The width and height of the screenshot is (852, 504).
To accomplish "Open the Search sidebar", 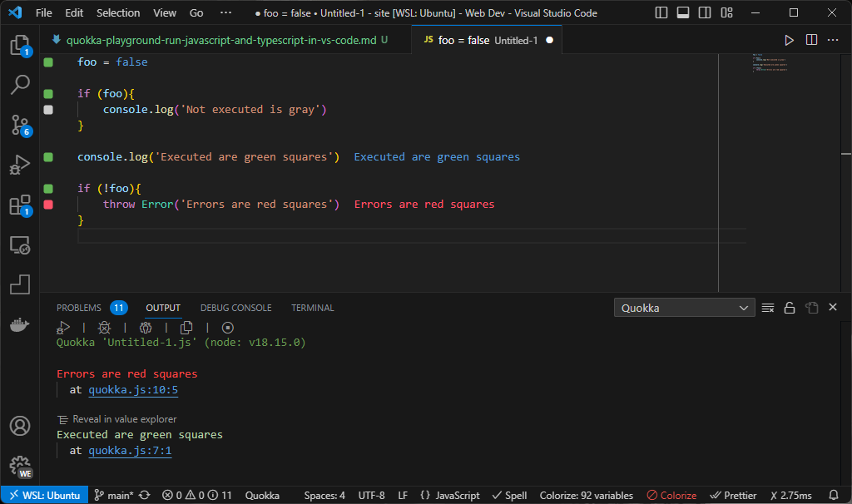I will (x=20, y=85).
